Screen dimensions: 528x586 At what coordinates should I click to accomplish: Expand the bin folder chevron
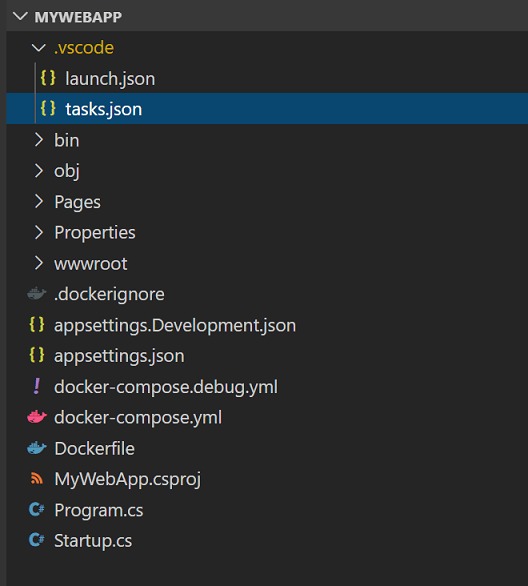[38, 140]
